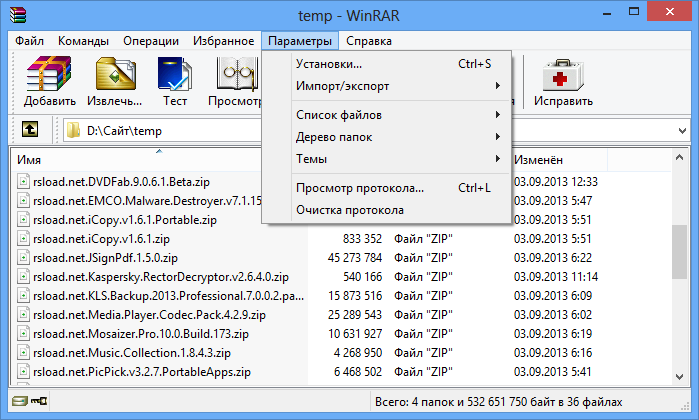Expand the Дерево папок submenu
This screenshot has height=420, width=699.
[386, 137]
